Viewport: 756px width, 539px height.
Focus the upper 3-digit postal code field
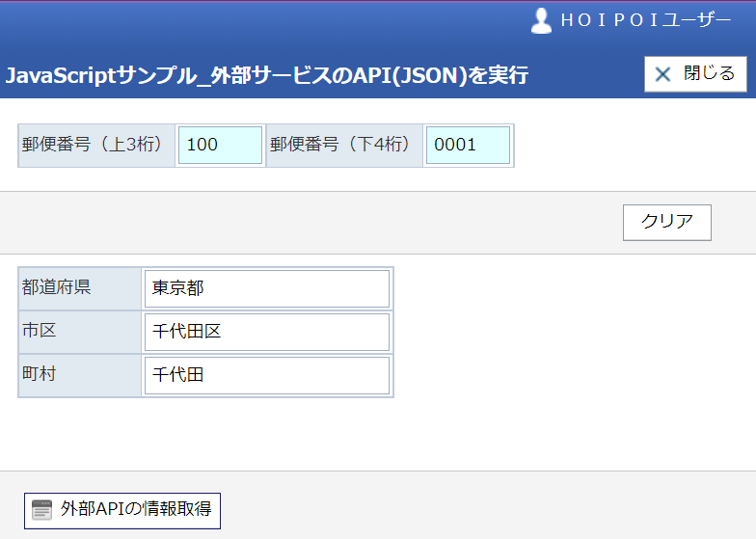[220, 145]
